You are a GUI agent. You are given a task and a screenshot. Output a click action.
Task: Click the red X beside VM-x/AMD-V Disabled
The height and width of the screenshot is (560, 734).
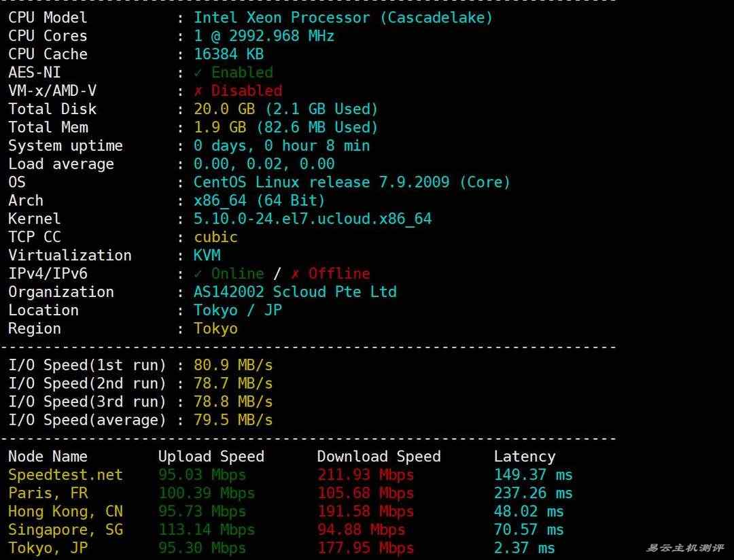198,91
